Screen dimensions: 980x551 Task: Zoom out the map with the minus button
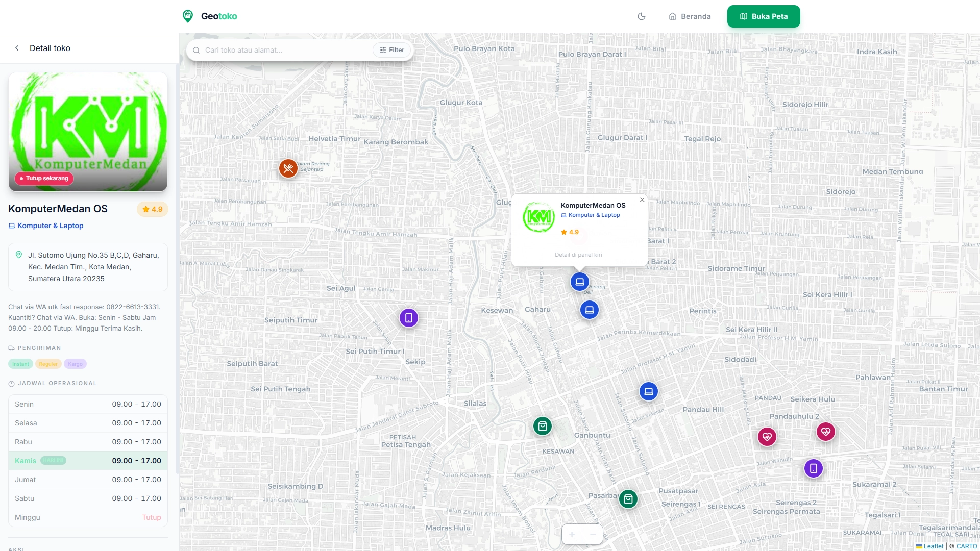click(x=593, y=534)
